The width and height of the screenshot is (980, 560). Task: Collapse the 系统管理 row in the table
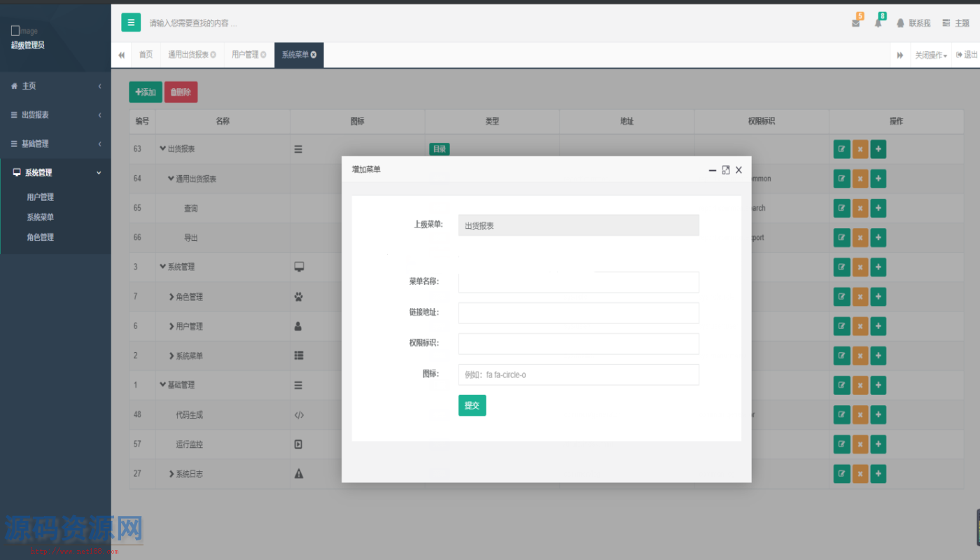[163, 267]
